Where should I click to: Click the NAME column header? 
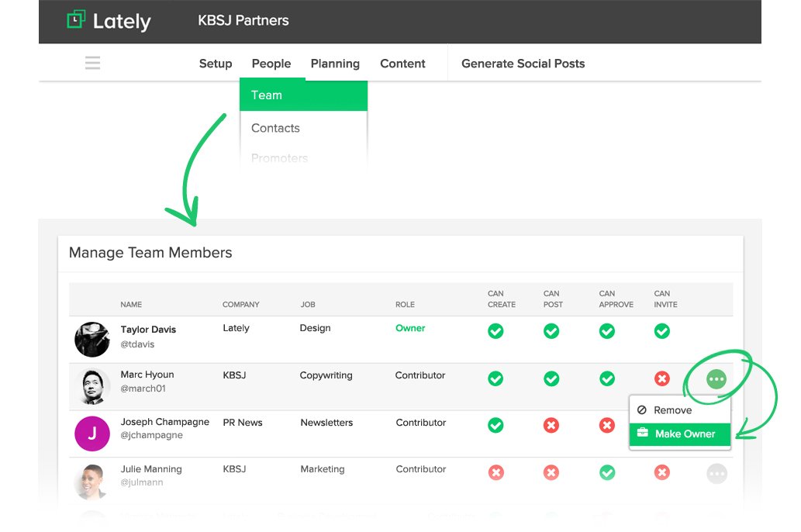point(131,305)
